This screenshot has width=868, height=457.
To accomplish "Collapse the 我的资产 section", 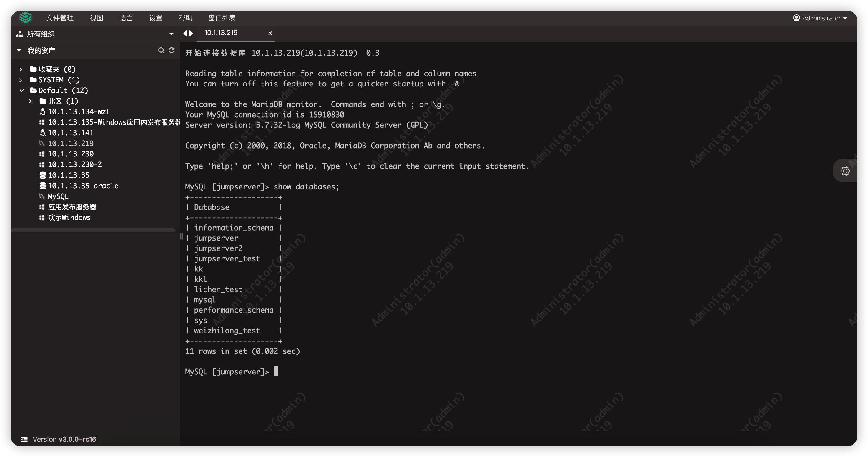I will tap(19, 50).
